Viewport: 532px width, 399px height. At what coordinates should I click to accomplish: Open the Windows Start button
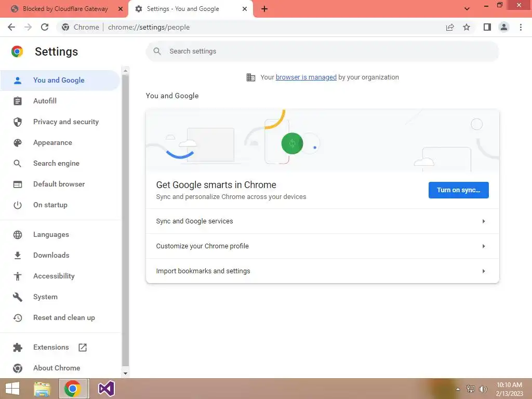12,389
